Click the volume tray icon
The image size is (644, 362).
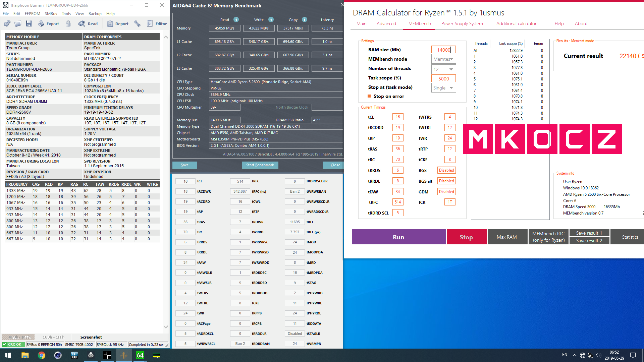598,355
